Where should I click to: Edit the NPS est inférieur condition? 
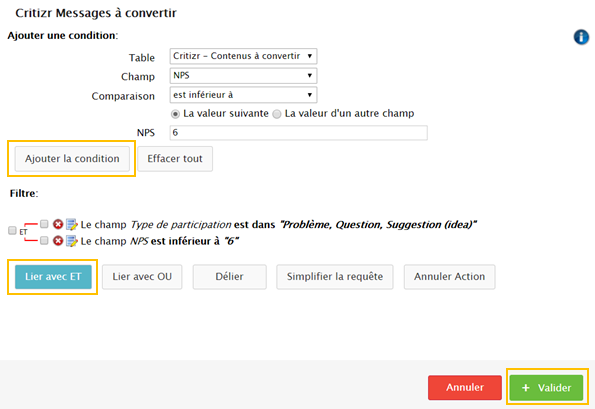click(72, 241)
